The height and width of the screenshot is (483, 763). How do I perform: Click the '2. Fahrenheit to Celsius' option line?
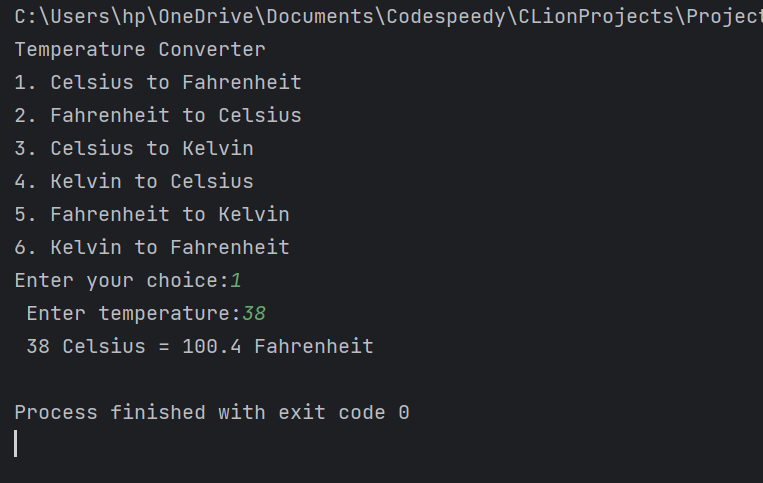158,116
